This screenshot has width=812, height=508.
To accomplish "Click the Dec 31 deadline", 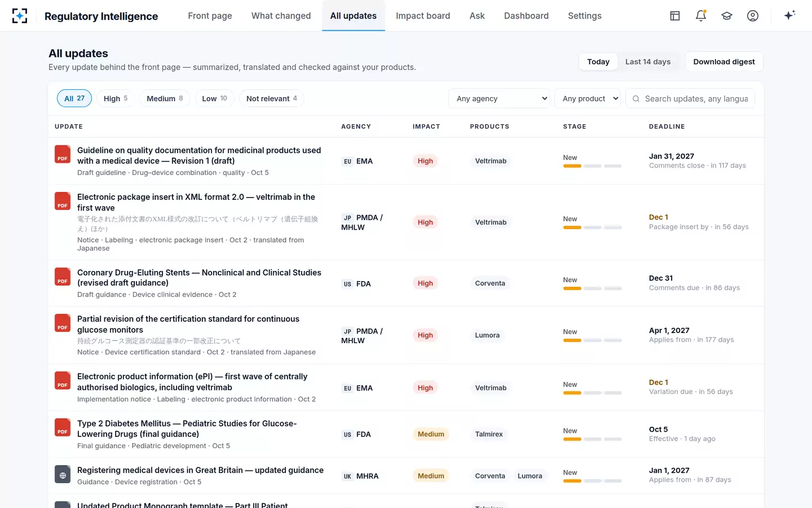I will (661, 278).
